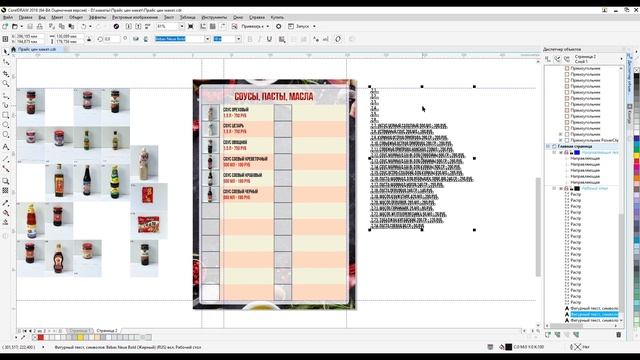Open the zoom level dropdown
This screenshot has height=360, width=640.
coord(182,26)
